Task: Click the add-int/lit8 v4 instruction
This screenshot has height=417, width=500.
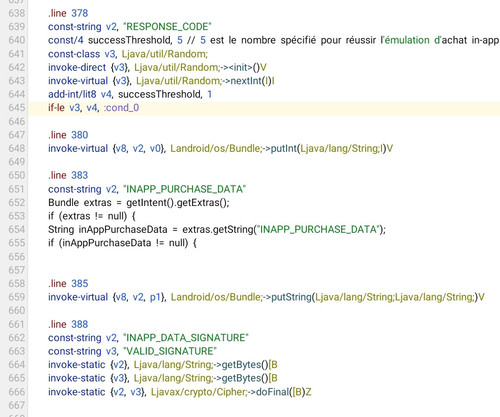Action: pyautogui.click(x=130, y=94)
